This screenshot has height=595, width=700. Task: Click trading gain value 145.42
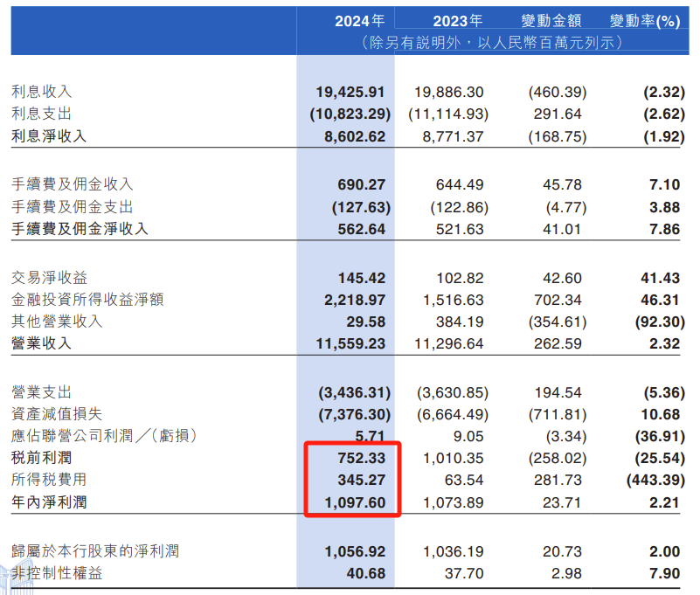coord(361,278)
